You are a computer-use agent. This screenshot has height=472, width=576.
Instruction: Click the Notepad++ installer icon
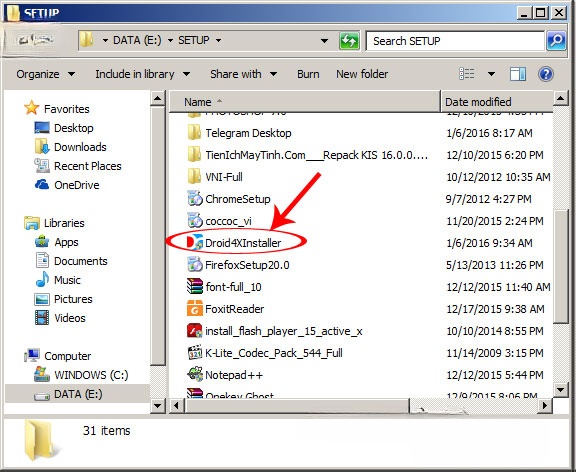tap(195, 374)
